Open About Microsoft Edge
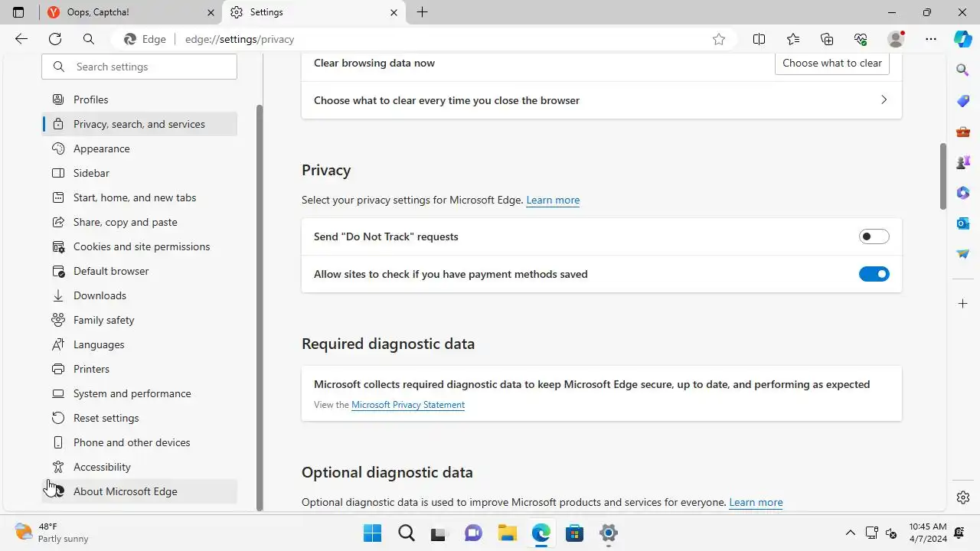Viewport: 980px width, 551px height. tap(139, 491)
